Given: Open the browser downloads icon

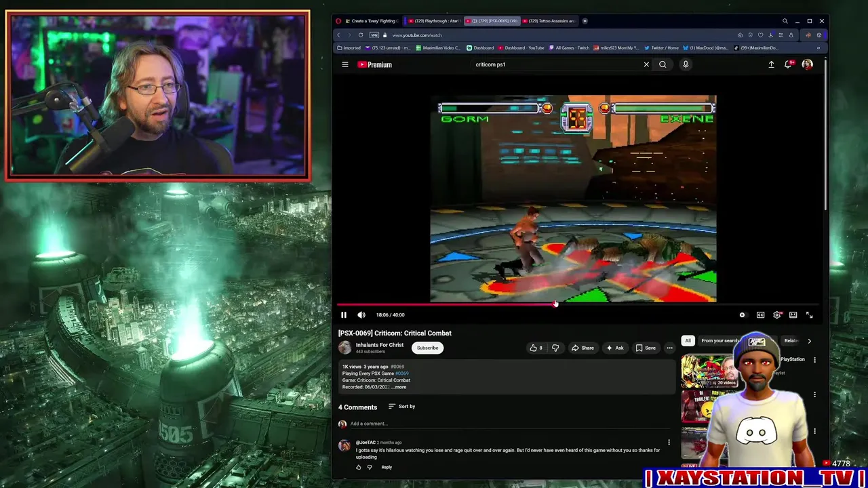Looking at the screenshot, I should (x=770, y=35).
